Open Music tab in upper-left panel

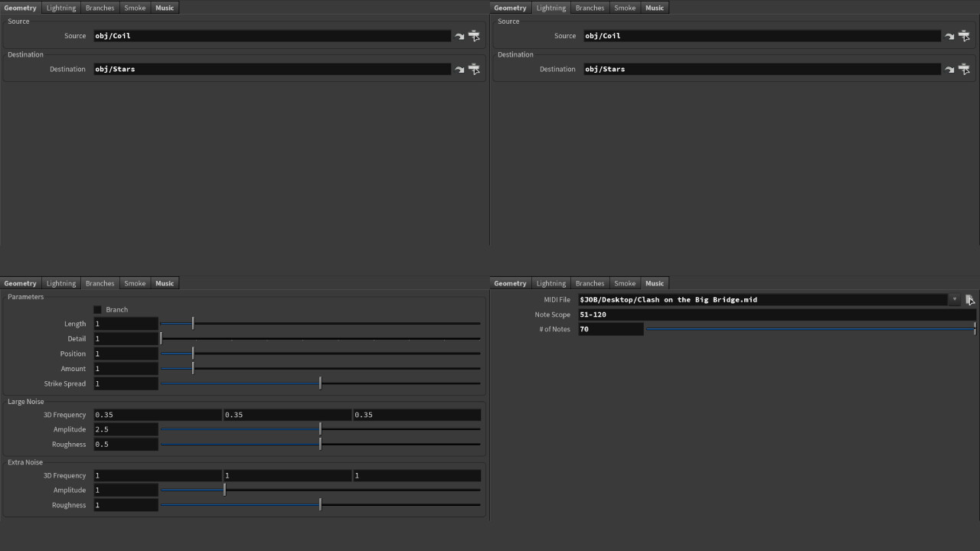[x=165, y=8]
